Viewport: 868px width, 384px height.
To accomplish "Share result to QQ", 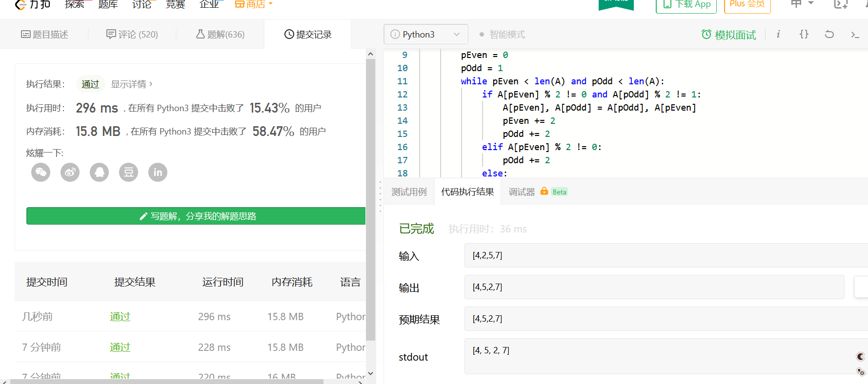I will tap(100, 172).
